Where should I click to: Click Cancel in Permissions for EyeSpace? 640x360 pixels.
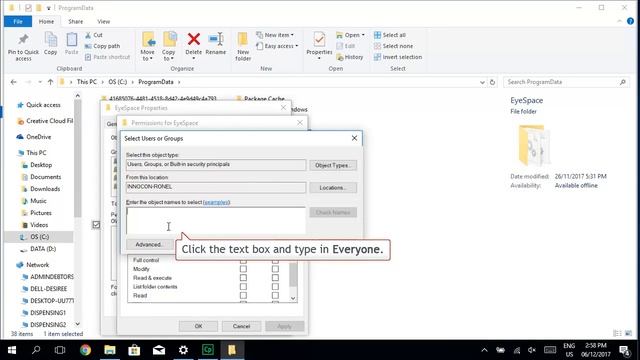click(x=241, y=326)
